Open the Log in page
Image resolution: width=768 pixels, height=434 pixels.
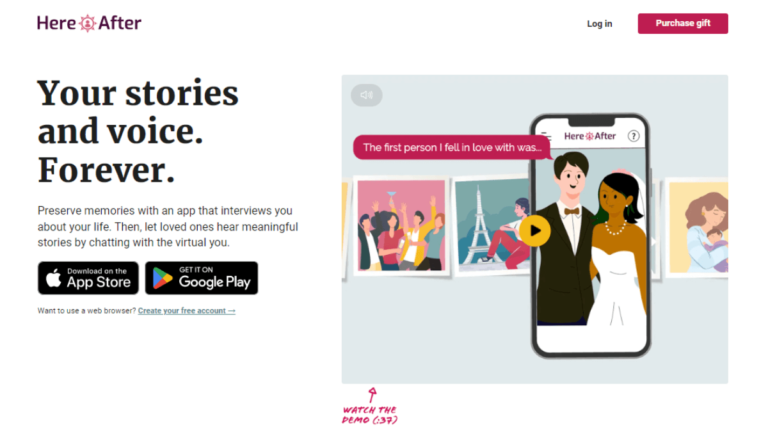point(600,24)
